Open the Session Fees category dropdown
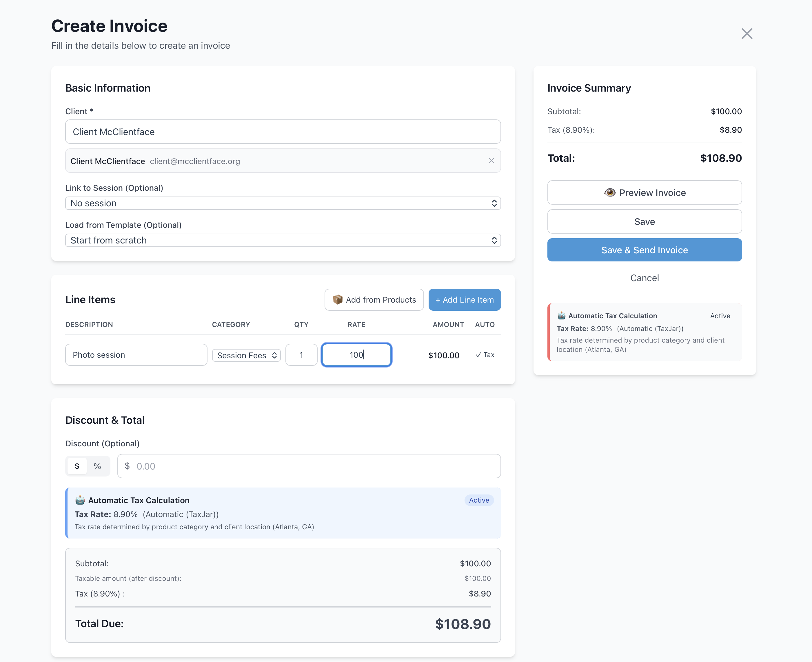Screen dimensions: 812x662 (246, 355)
